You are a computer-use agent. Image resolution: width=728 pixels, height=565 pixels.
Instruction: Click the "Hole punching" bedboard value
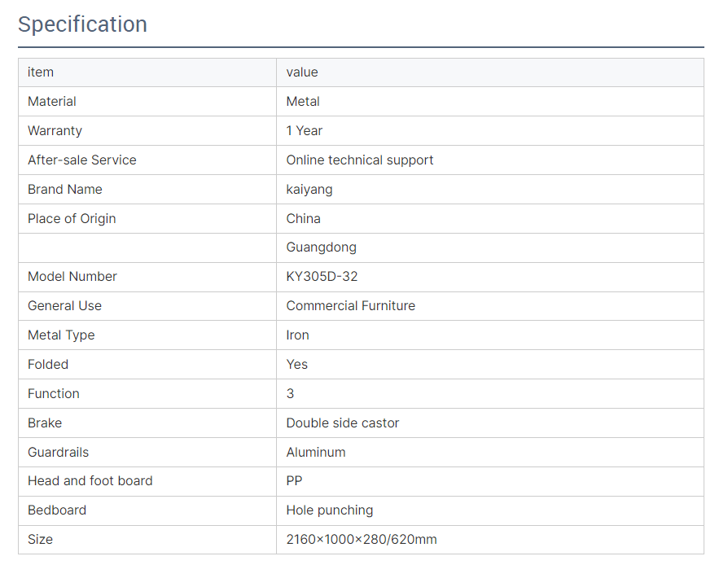[x=330, y=510]
